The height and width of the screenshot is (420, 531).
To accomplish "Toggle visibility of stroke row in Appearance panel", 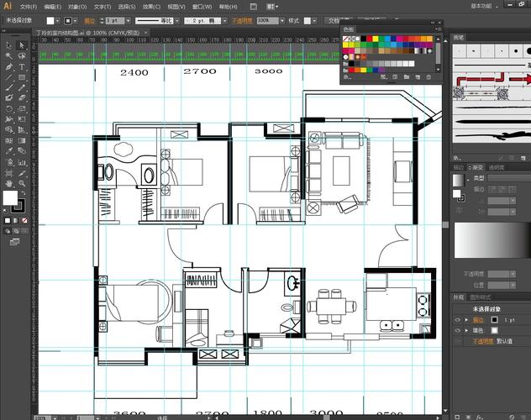I will (458, 320).
